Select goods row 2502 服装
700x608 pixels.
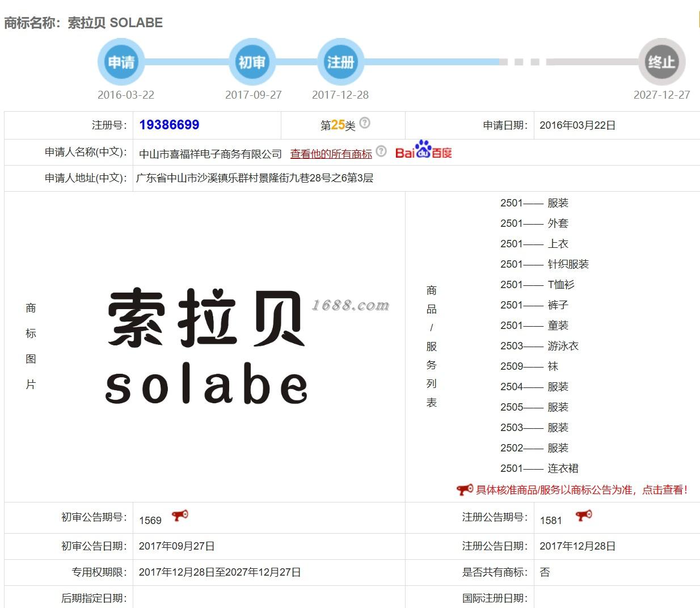coord(534,448)
